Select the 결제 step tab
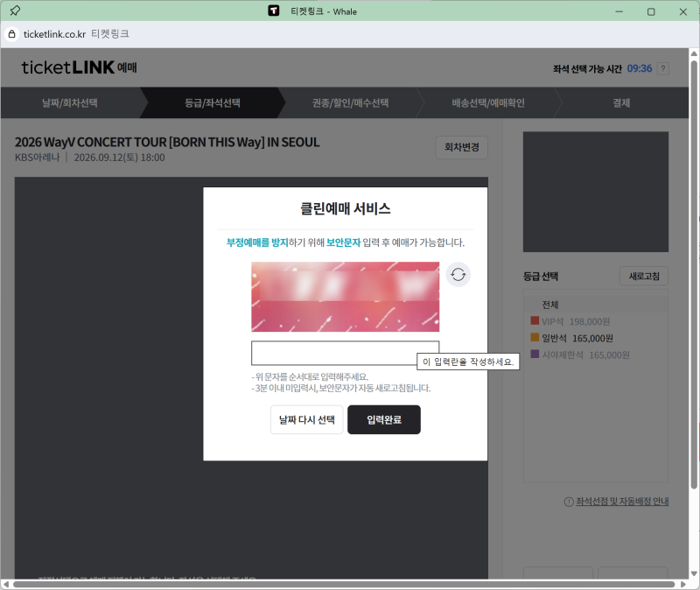The image size is (700, 590). pyautogui.click(x=621, y=102)
